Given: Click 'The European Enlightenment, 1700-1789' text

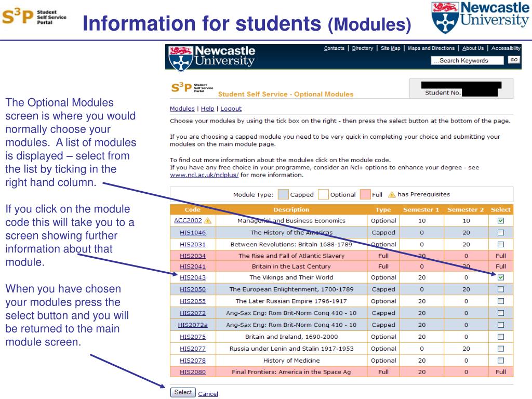Looking at the screenshot, I should click(x=291, y=289).
